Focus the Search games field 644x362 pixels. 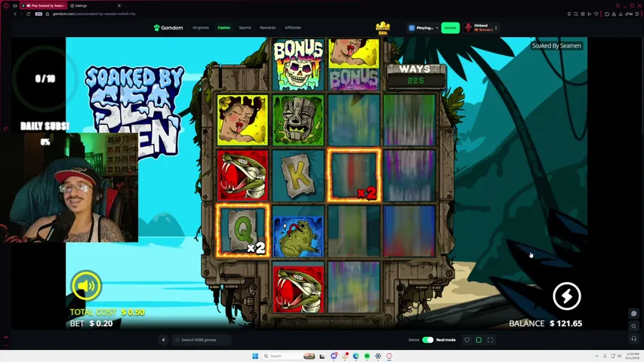tap(202, 340)
